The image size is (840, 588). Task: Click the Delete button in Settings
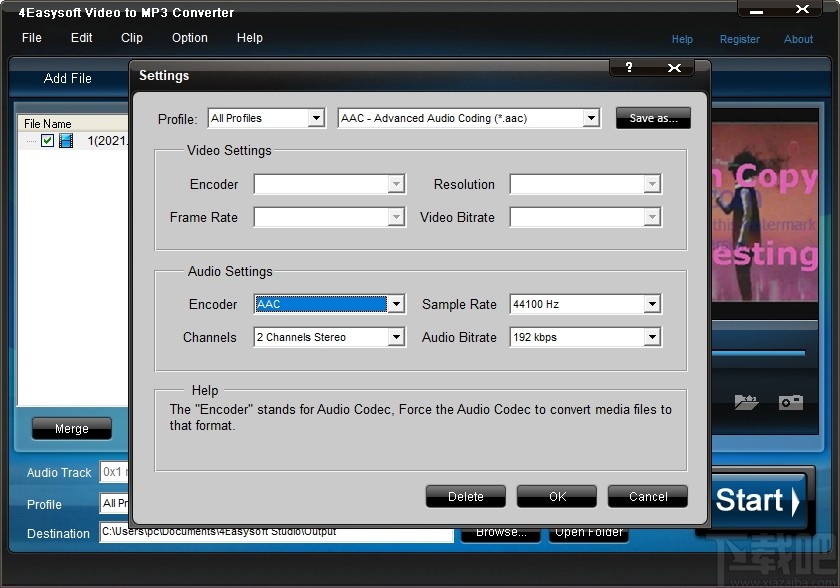coord(465,496)
